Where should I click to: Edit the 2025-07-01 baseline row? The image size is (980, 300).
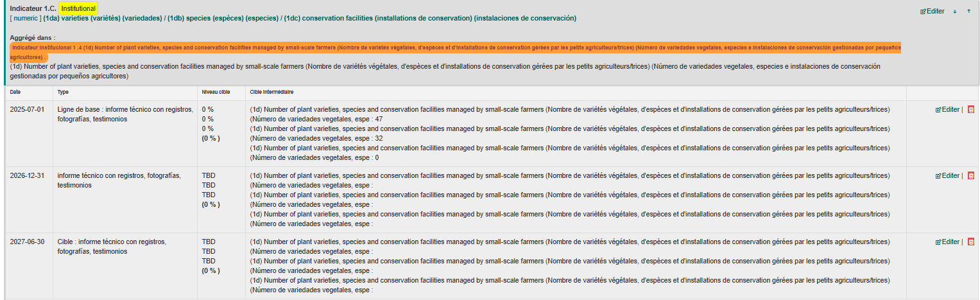click(x=947, y=110)
